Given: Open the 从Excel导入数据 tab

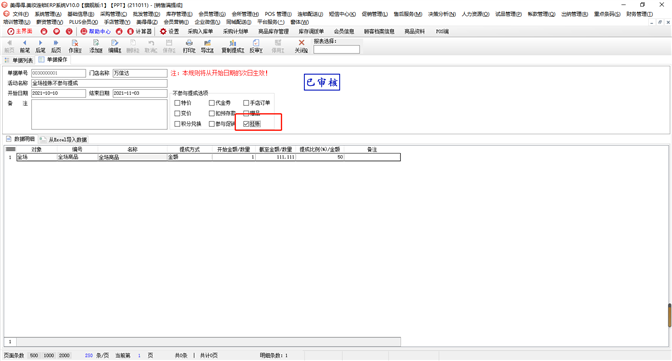Looking at the screenshot, I should click(x=63, y=139).
